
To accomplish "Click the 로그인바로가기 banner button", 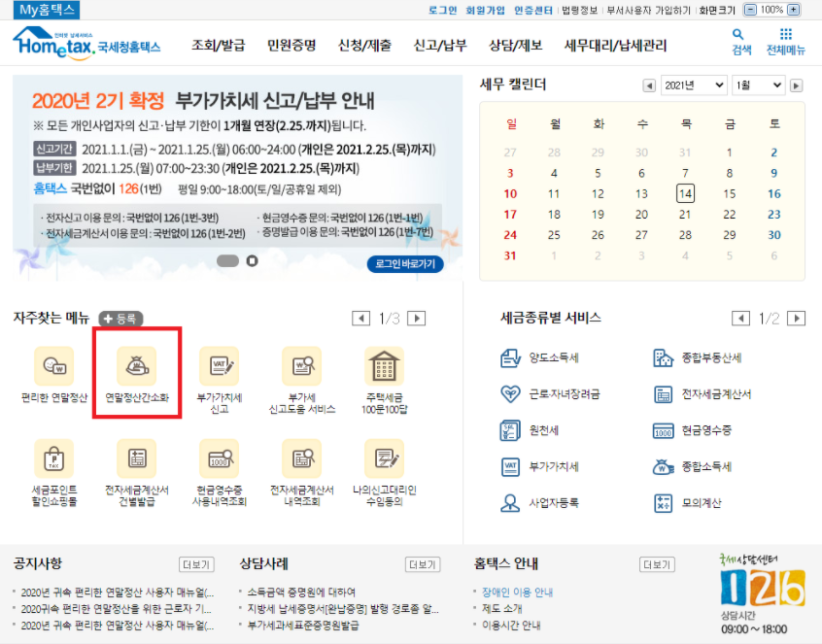I will point(405,264).
